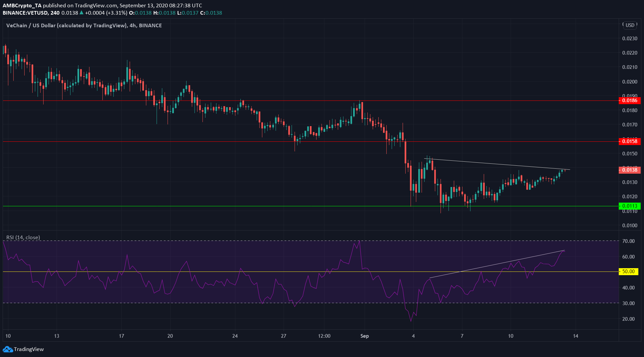Select the USD currency label

[630, 25]
